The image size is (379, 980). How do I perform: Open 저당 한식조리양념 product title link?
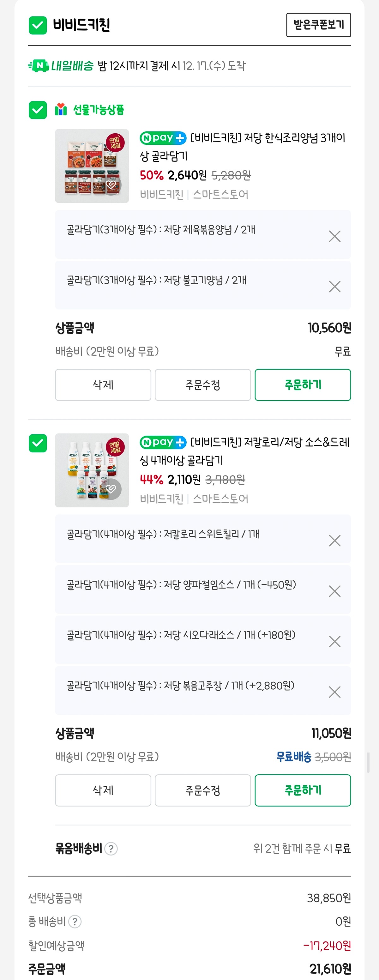click(x=243, y=147)
